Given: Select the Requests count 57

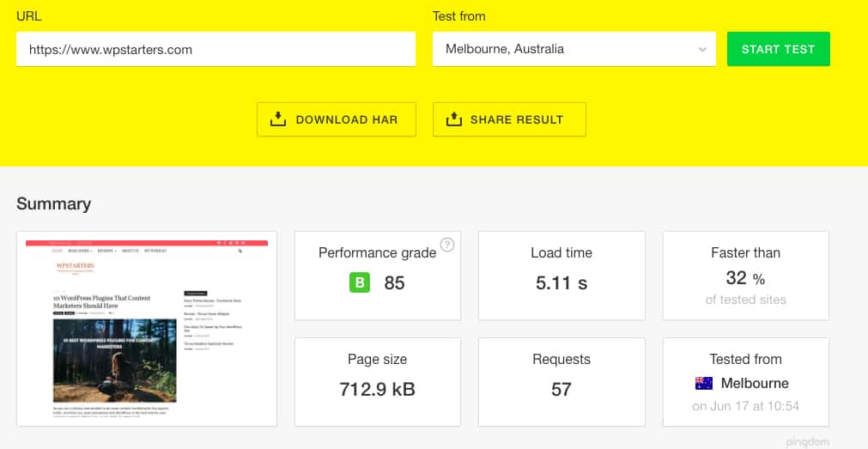Looking at the screenshot, I should [x=561, y=389].
